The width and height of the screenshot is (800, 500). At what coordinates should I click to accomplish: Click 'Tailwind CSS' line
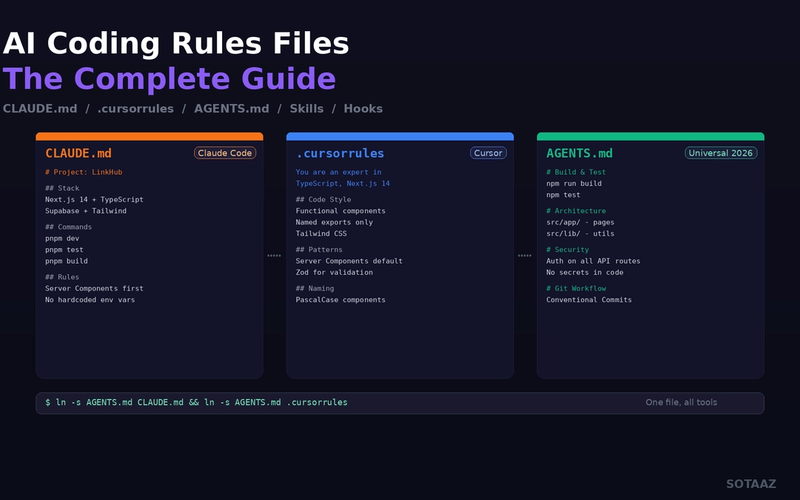pos(321,233)
